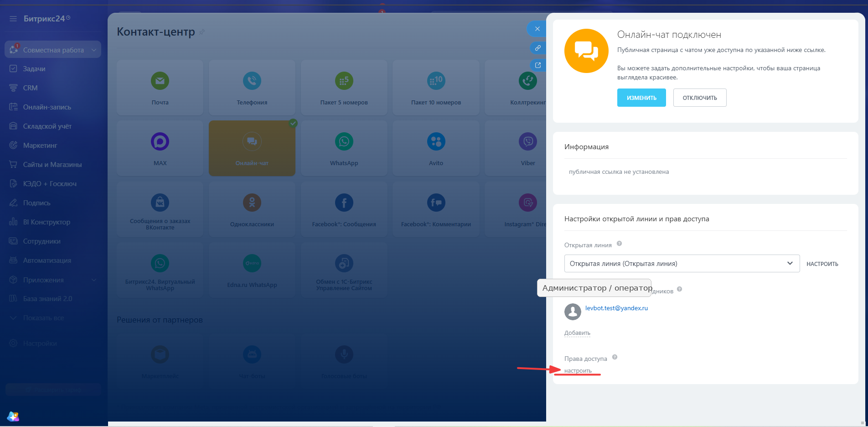Screen dimensions: 868x427
Task: Open Сайты и Магазины section
Action: coord(52,165)
